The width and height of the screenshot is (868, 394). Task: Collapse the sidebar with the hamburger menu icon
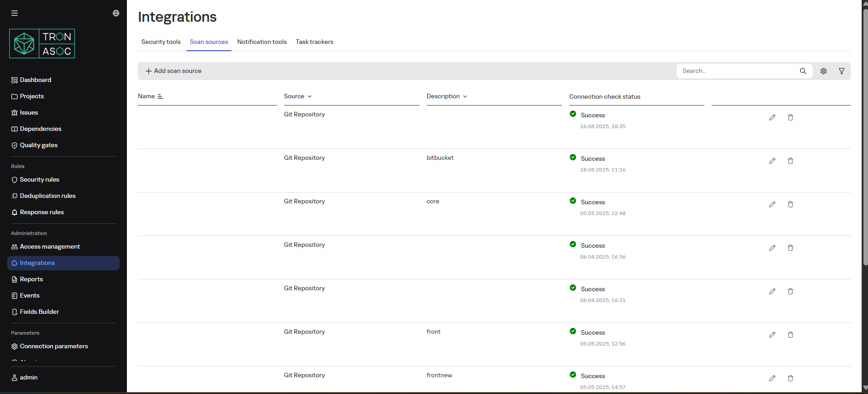(x=15, y=13)
